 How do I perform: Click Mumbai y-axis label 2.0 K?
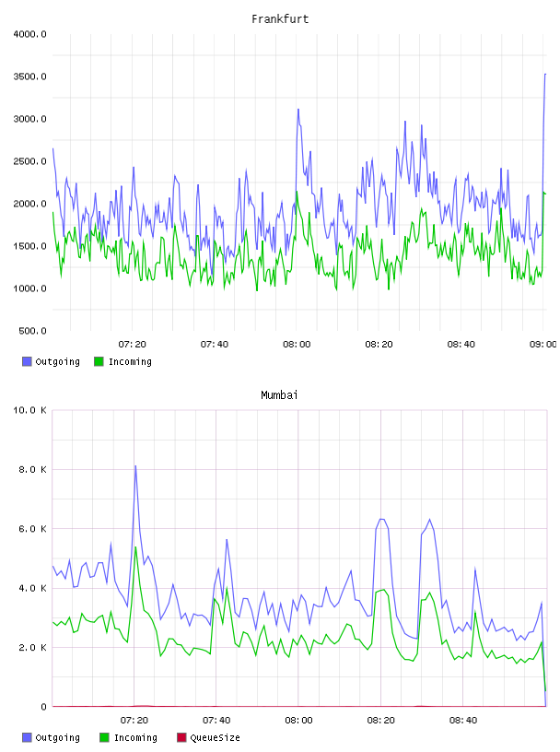(32, 648)
